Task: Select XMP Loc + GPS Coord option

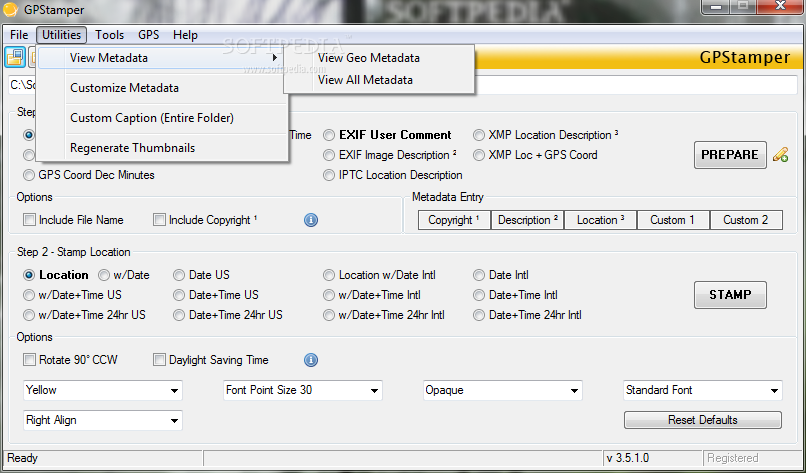Action: click(535, 155)
